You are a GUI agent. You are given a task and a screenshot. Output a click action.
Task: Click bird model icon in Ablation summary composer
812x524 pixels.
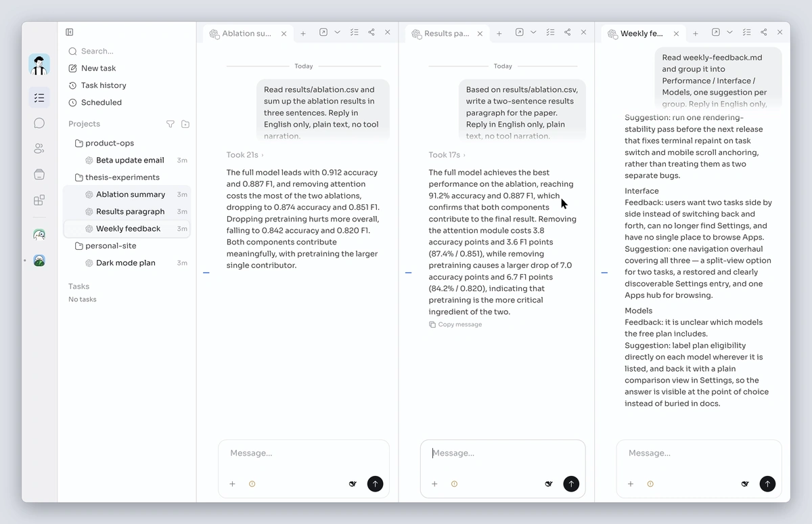tap(353, 484)
